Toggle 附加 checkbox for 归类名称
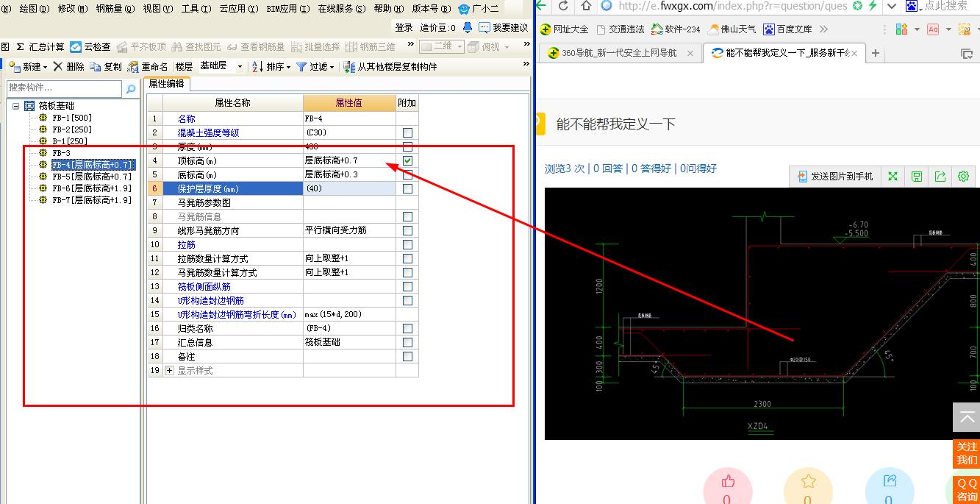Image resolution: width=980 pixels, height=504 pixels. click(407, 329)
